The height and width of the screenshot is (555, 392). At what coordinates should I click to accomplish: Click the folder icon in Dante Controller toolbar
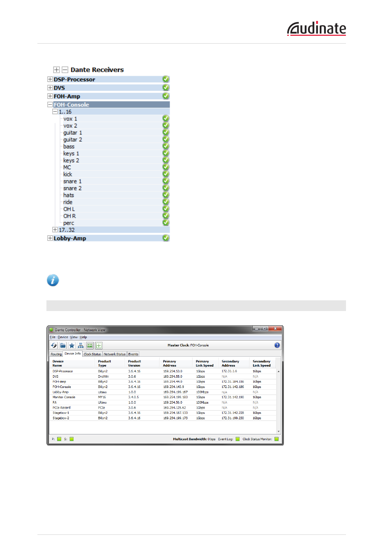click(63, 346)
